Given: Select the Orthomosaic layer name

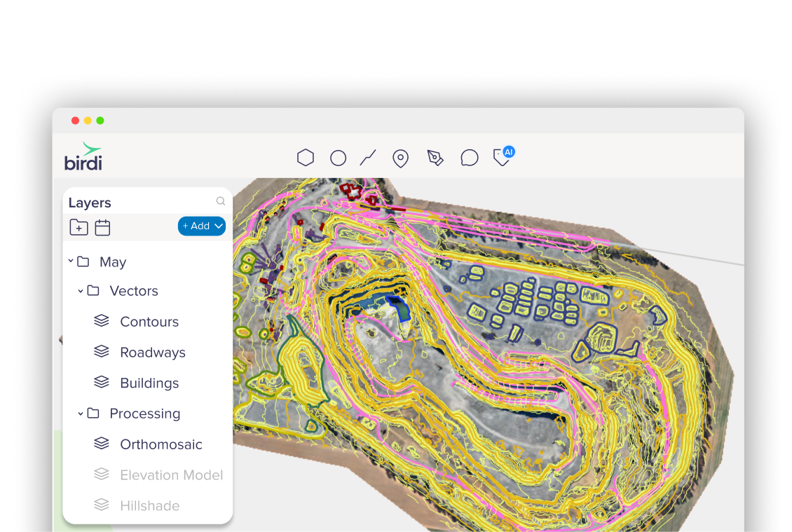Looking at the screenshot, I should (x=161, y=444).
